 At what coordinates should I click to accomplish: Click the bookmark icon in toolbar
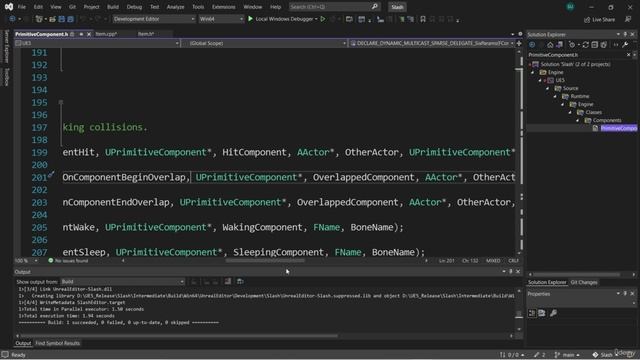click(x=423, y=19)
